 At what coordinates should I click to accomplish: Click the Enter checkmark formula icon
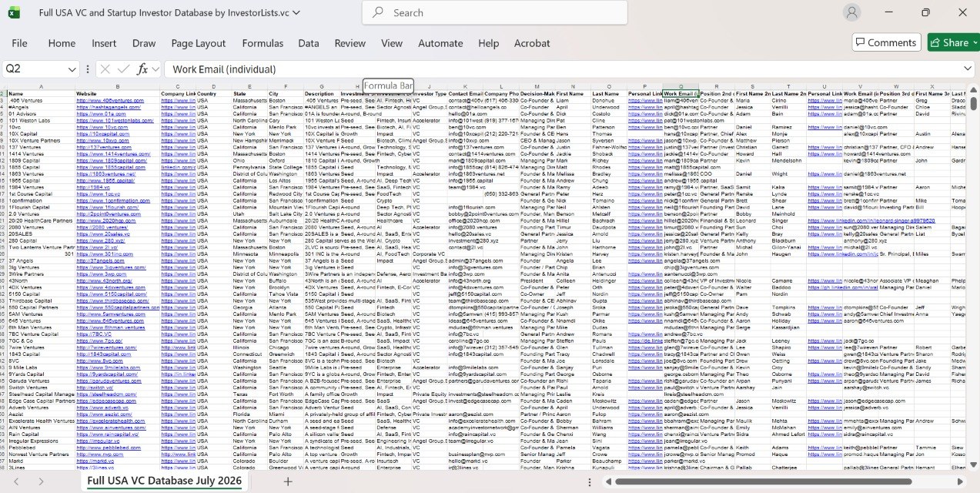coord(123,69)
